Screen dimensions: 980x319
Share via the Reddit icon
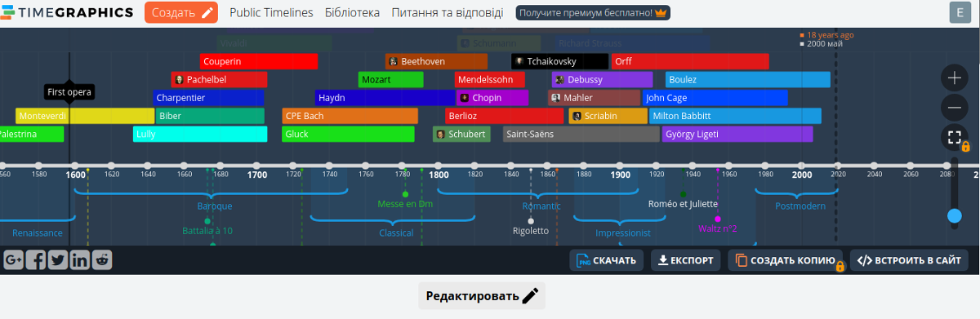tap(101, 260)
